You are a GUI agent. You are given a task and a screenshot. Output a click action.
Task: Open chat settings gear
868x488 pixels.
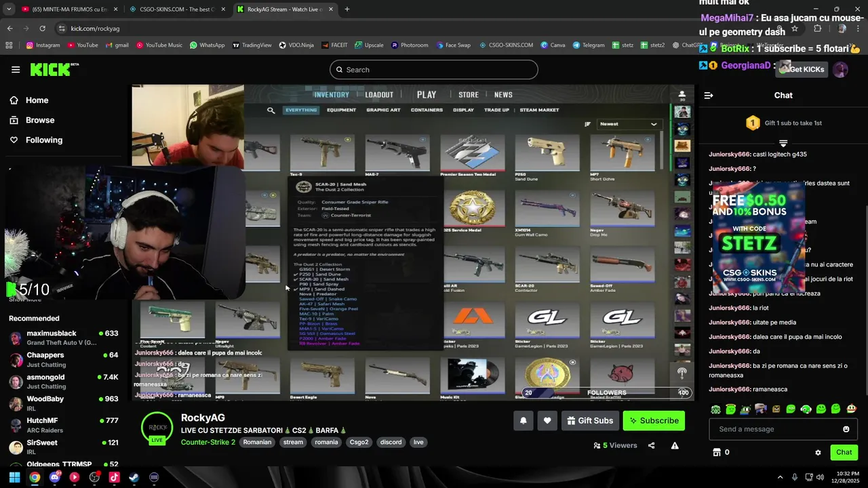(818, 453)
